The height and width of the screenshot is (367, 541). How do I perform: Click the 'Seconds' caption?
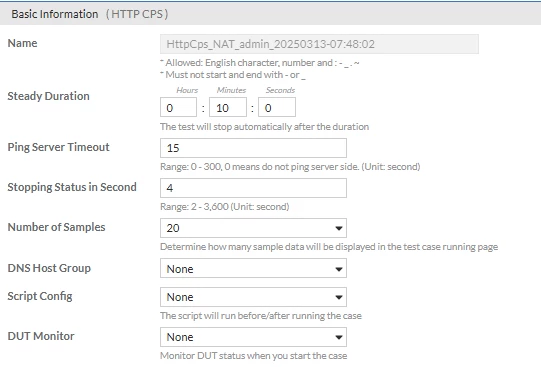(280, 90)
